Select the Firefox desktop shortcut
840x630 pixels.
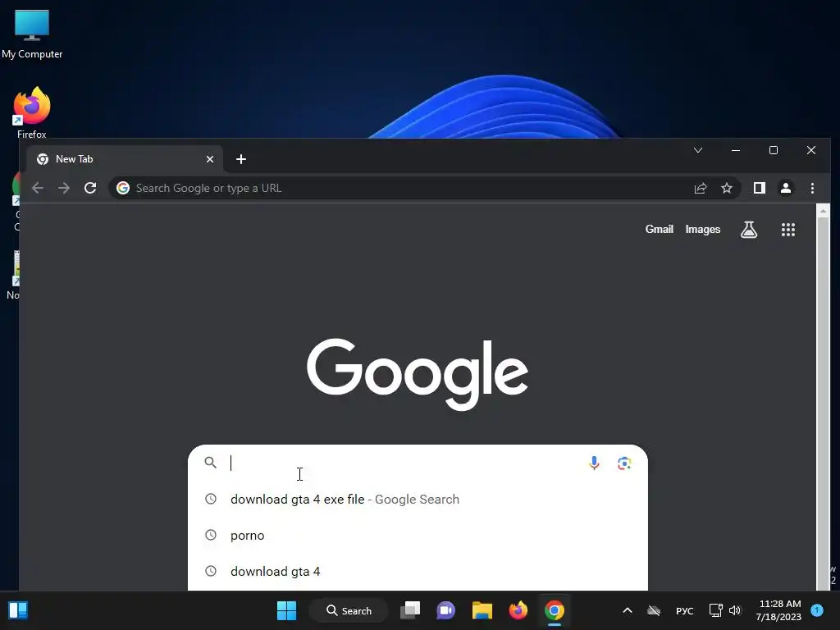tap(32, 113)
